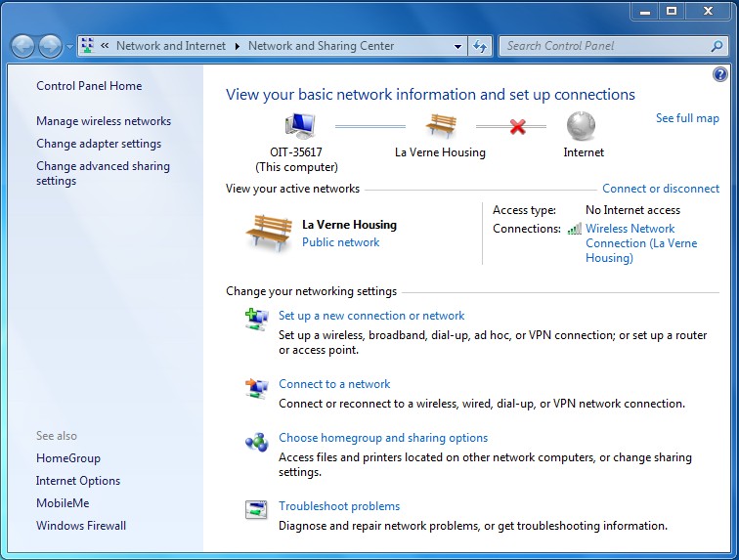
Task: Open help via blue question mark
Action: [x=720, y=74]
